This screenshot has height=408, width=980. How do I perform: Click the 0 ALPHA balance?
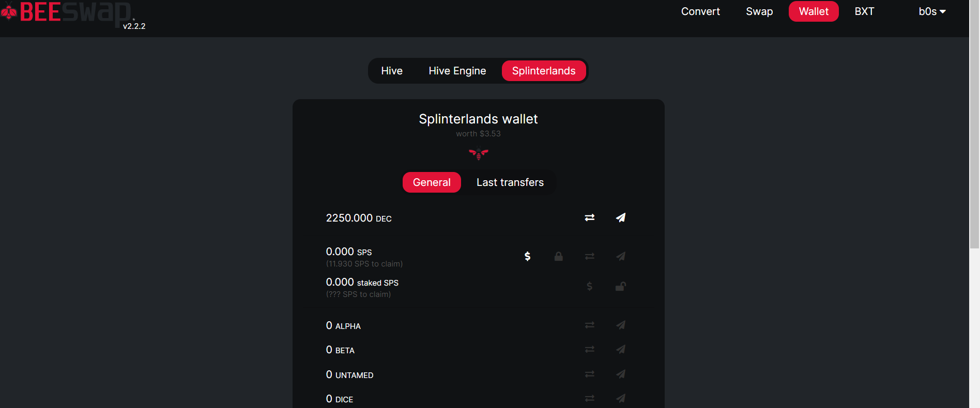pyautogui.click(x=343, y=325)
